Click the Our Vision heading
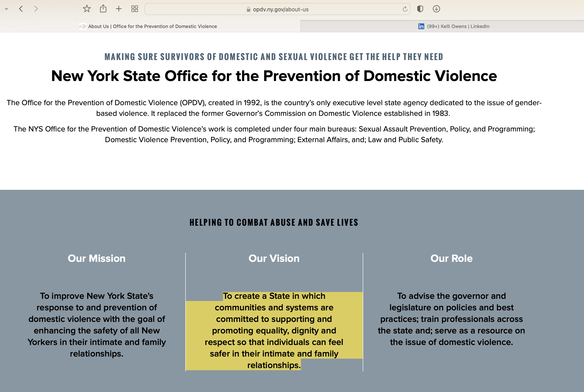This screenshot has width=584, height=392. click(x=274, y=258)
